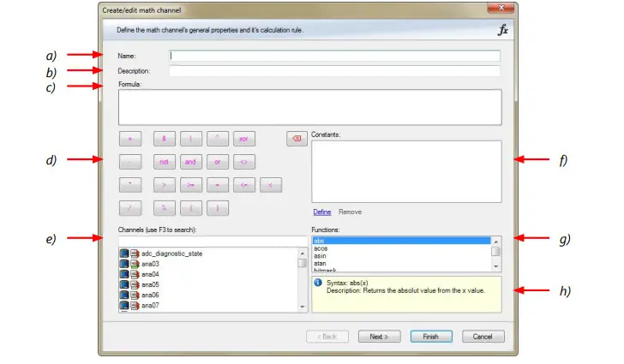The height and width of the screenshot is (364, 624).
Task: Insert the bitwise | pipe operator
Action: pyautogui.click(x=190, y=139)
